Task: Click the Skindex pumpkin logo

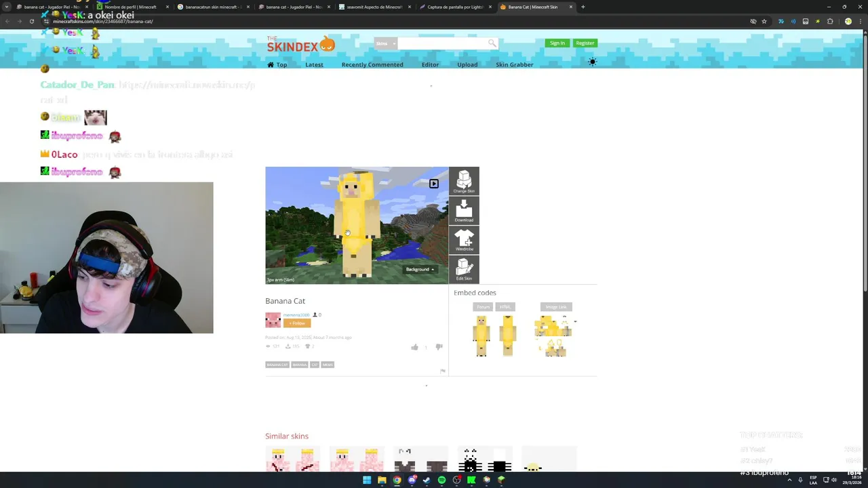Action: click(300, 45)
